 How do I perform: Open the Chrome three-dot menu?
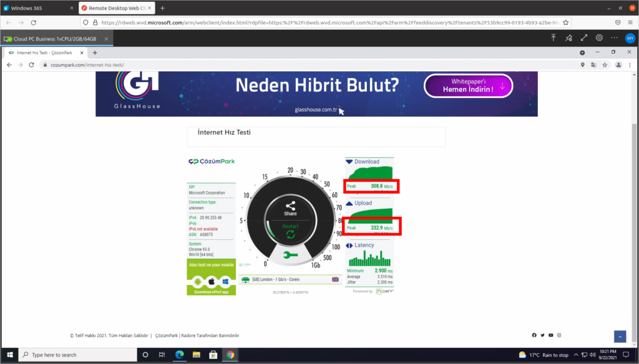tap(630, 65)
